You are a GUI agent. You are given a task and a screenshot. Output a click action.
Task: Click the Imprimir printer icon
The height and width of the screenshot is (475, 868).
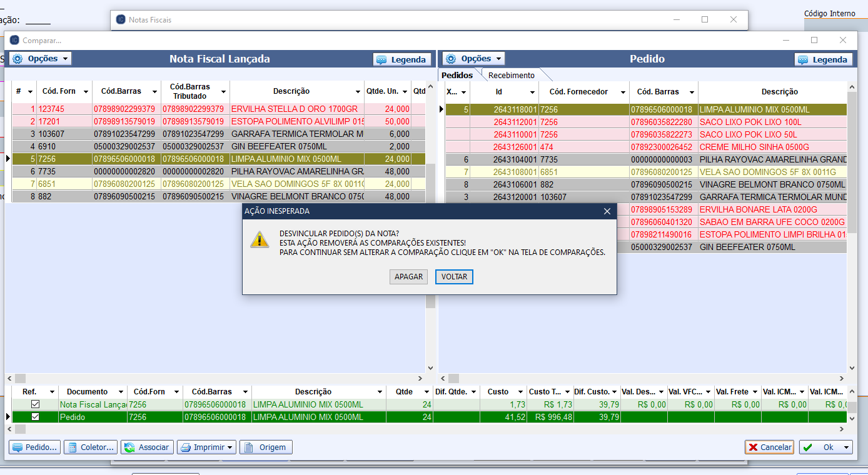coord(185,447)
